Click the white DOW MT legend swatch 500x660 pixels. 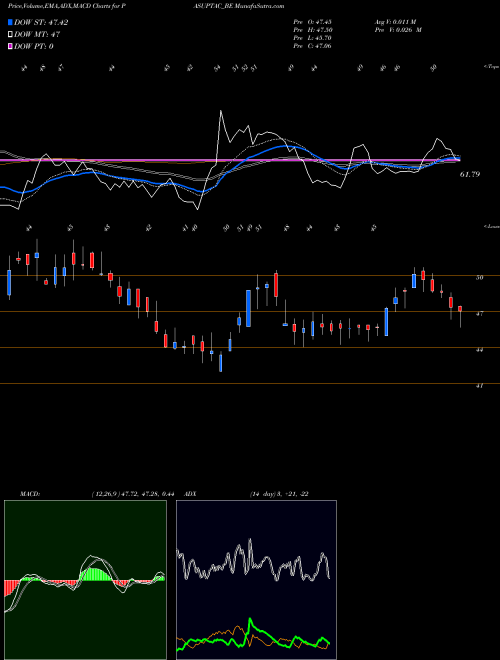tap(10, 35)
